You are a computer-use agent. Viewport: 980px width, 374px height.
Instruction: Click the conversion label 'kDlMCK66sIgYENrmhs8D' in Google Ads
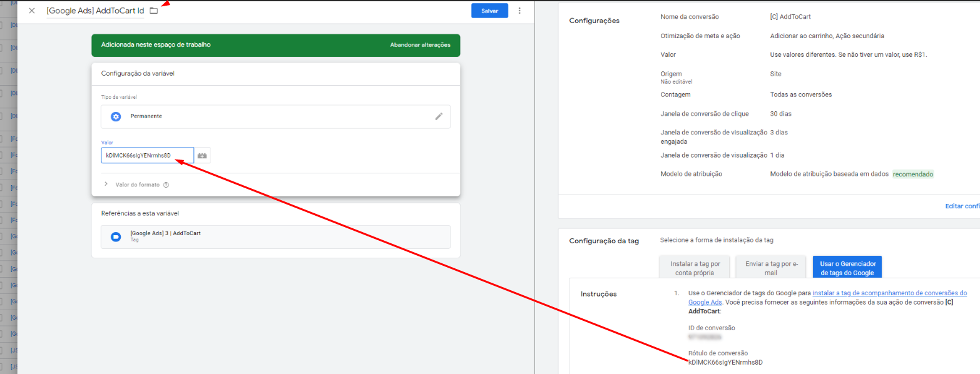(725, 362)
